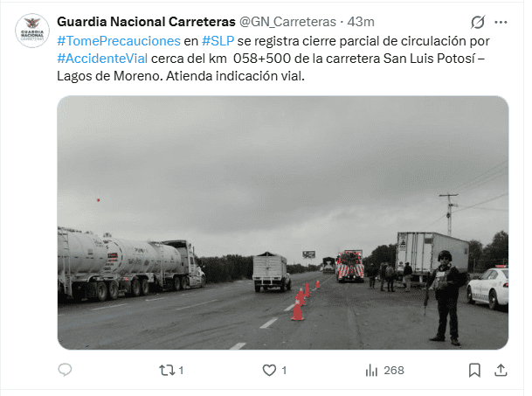Viewport: 532px width, 396px height.
Task: View analytics via the bar chart icon
Action: [371, 370]
